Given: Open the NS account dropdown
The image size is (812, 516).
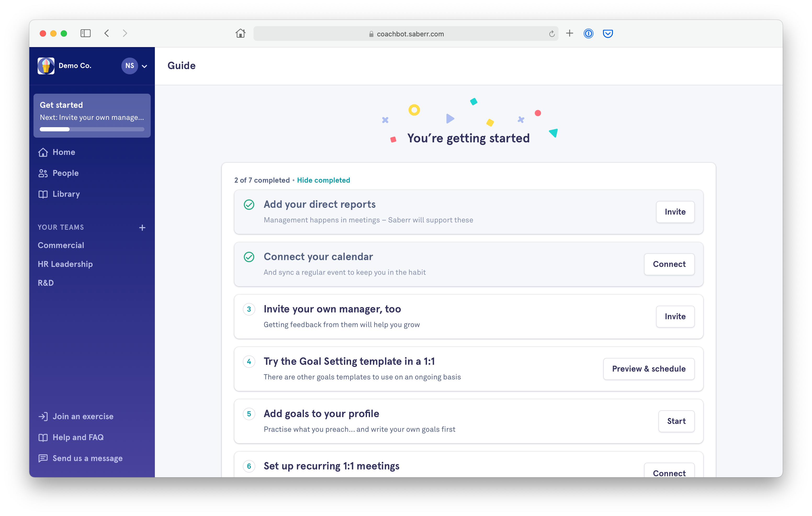Looking at the screenshot, I should click(x=135, y=66).
